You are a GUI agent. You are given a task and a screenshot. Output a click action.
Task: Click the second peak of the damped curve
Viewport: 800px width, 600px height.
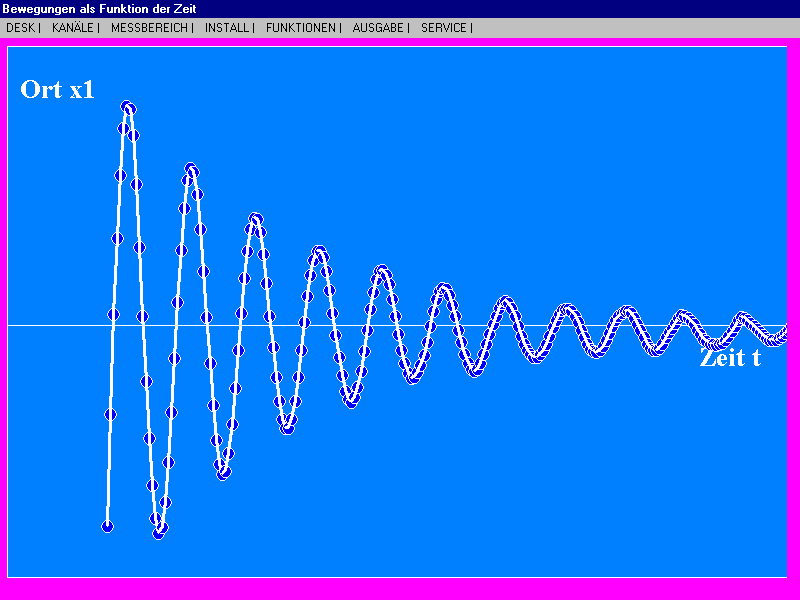pyautogui.click(x=190, y=170)
